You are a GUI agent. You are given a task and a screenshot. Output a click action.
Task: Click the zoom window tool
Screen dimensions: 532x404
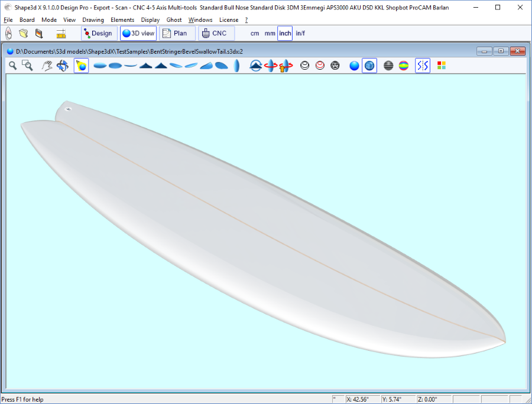[x=27, y=66]
